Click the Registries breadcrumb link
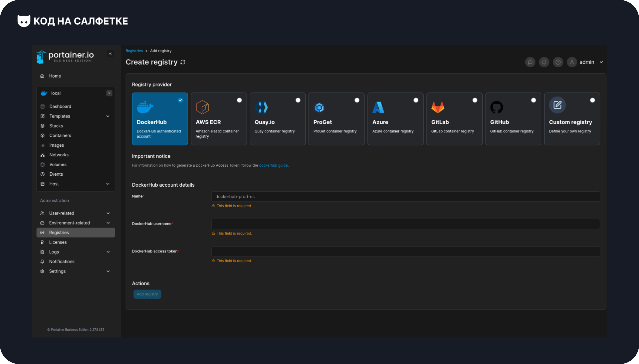639x364 pixels. 134,51
